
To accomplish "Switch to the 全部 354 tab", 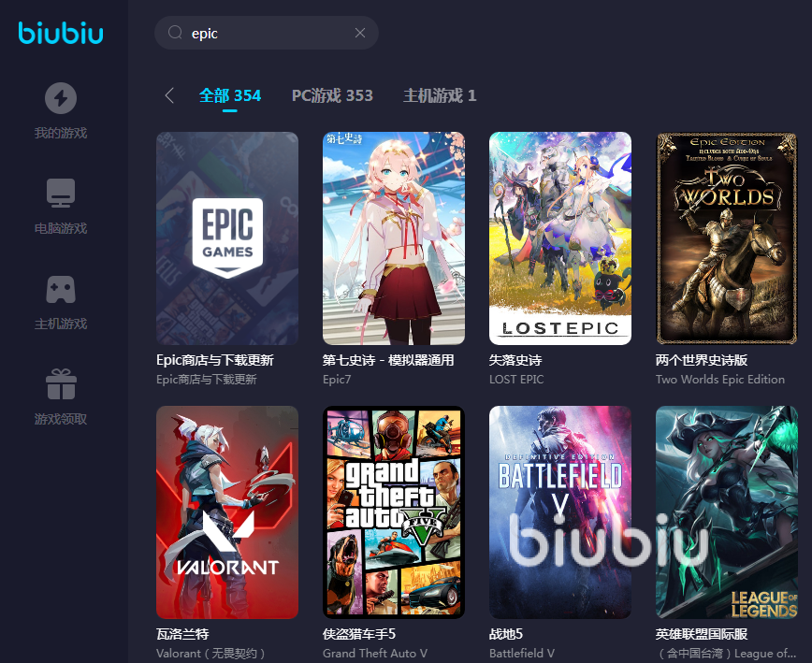I will [230, 95].
